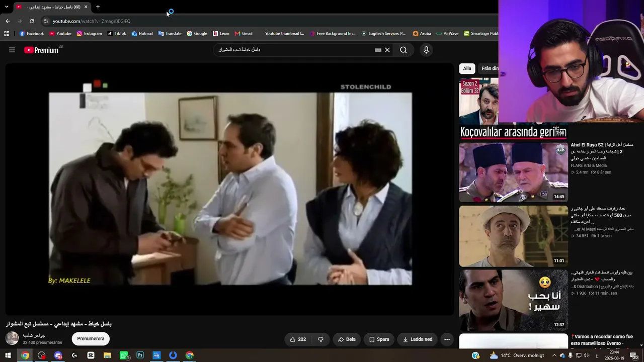
Task: Open the Ahel El Raya S2 video thumbnail
Action: click(x=513, y=172)
